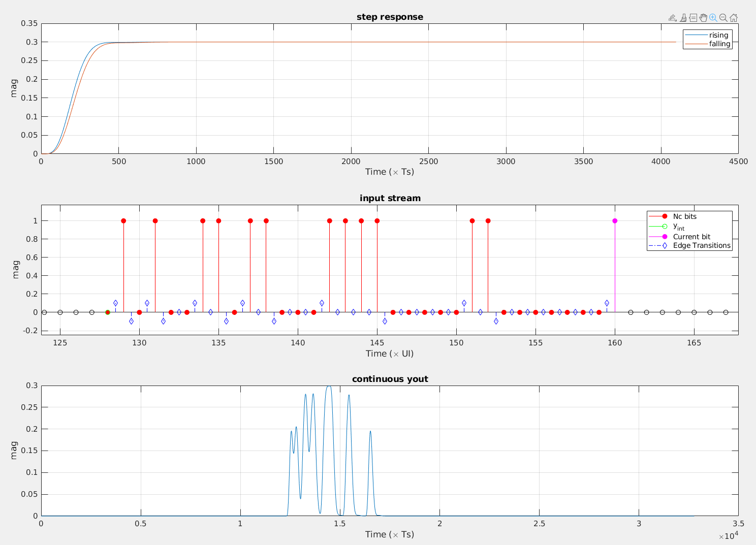
Task: Select 'Nc bits' in the input stream legend
Action: point(684,216)
